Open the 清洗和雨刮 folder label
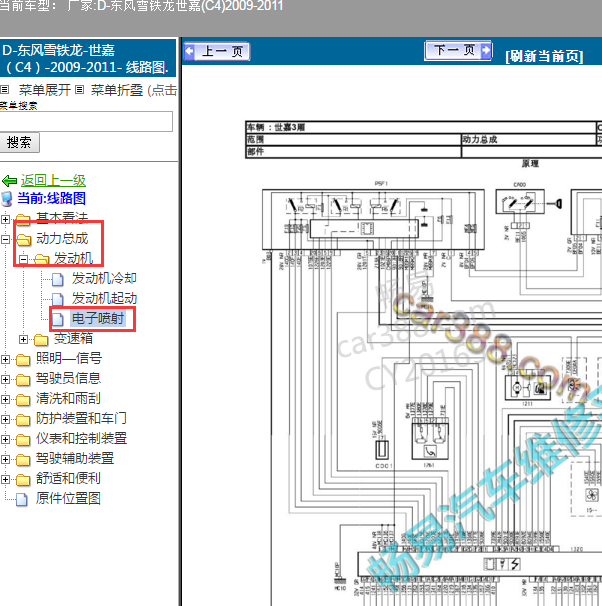This screenshot has width=602, height=606. [x=68, y=398]
